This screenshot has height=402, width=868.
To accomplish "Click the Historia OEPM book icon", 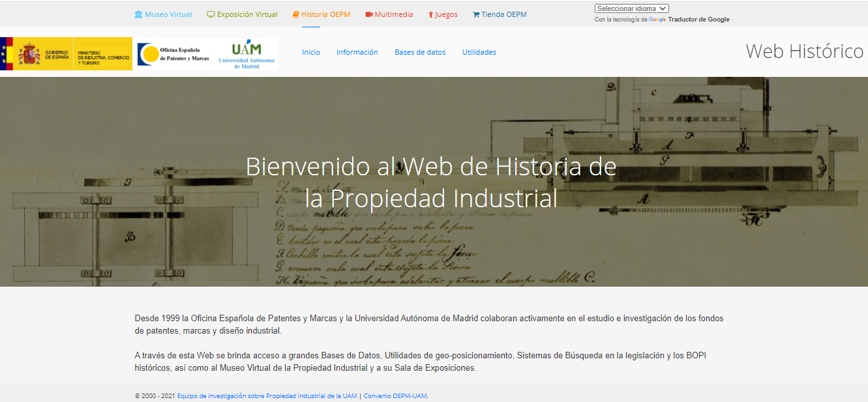I will [x=296, y=14].
